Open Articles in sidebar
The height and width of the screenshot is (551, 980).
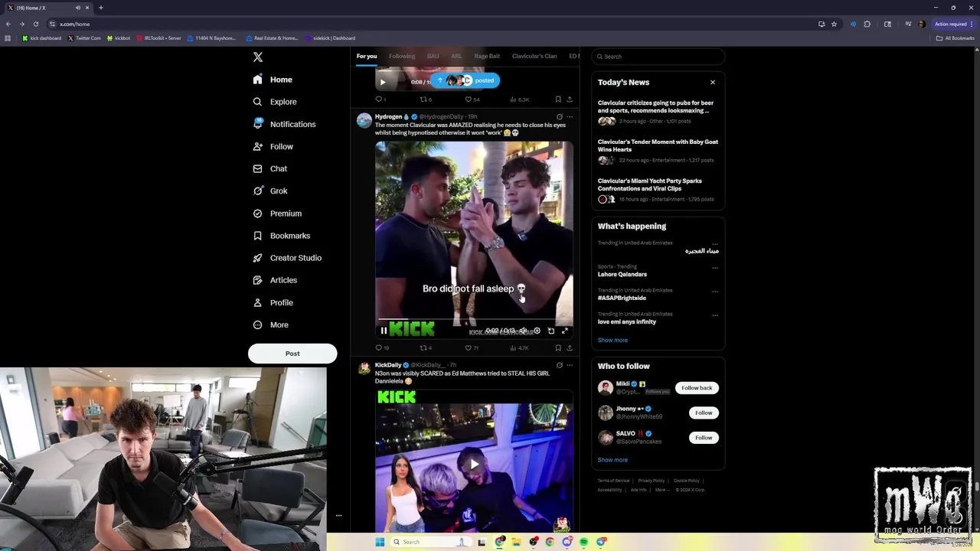[274, 280]
